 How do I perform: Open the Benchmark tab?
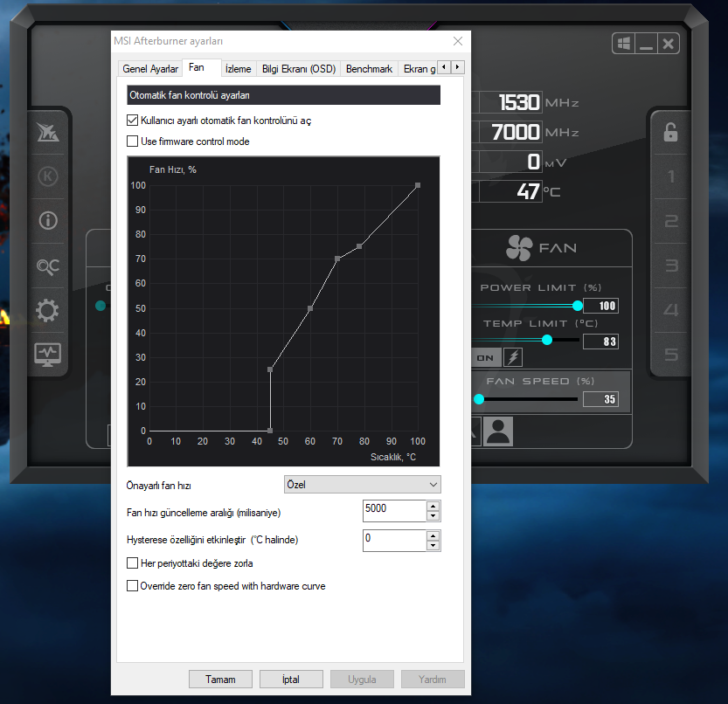click(x=369, y=69)
